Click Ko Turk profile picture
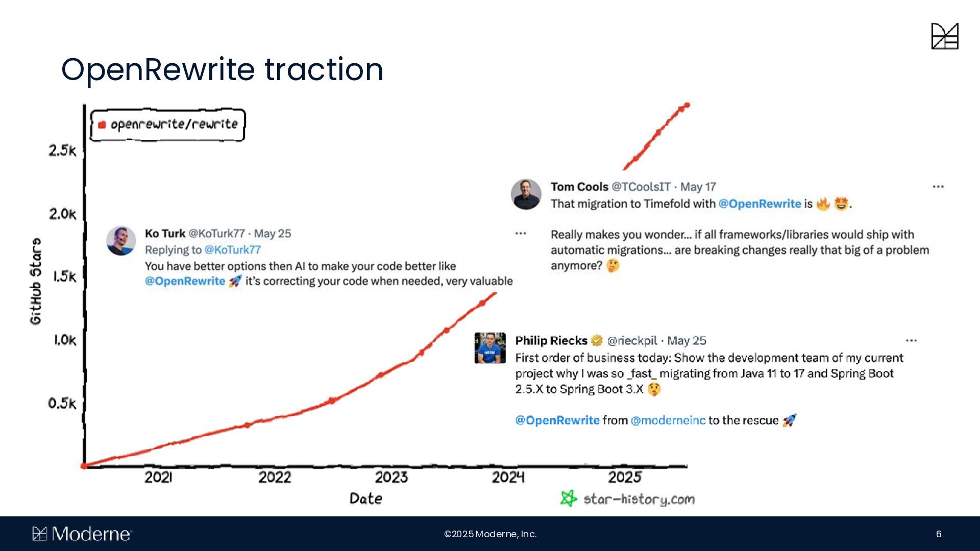 121,241
